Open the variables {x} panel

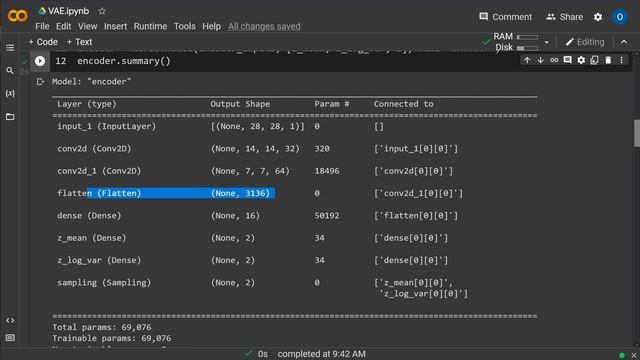(x=10, y=93)
